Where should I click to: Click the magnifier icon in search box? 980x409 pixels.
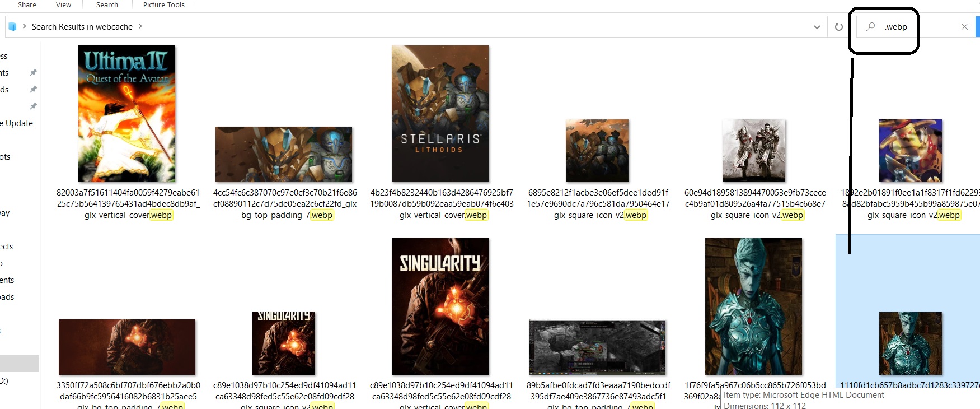coord(871,26)
